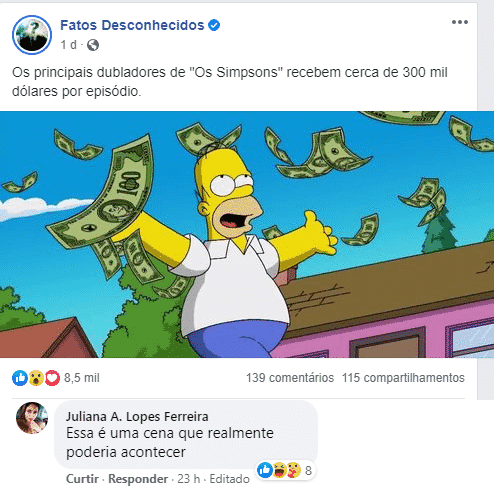Click Curtir under the comment

[82, 479]
